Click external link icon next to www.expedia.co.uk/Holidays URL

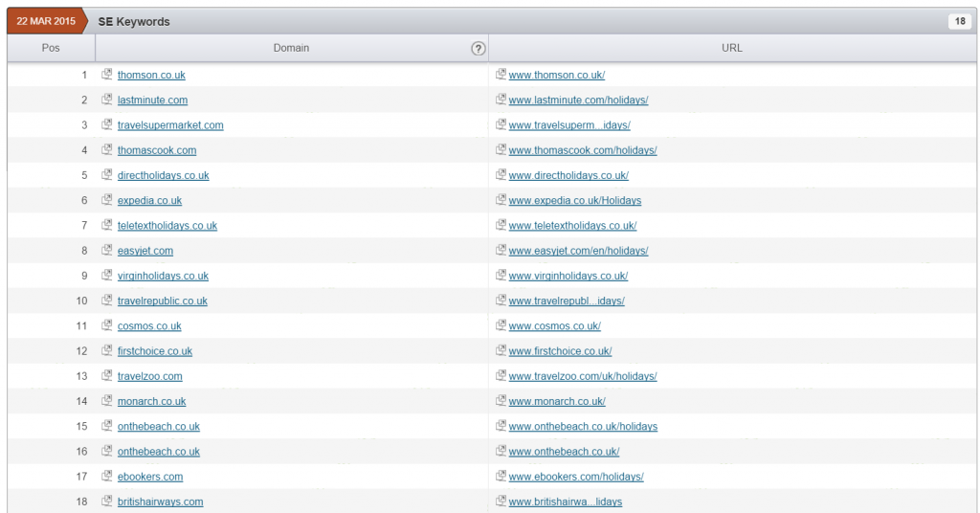coord(501,200)
